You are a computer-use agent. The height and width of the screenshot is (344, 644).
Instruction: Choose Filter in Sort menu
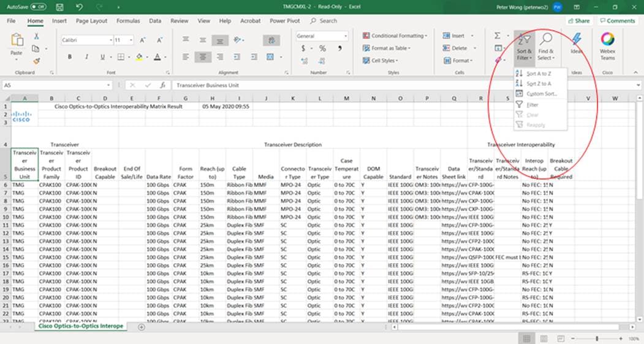coord(539,105)
